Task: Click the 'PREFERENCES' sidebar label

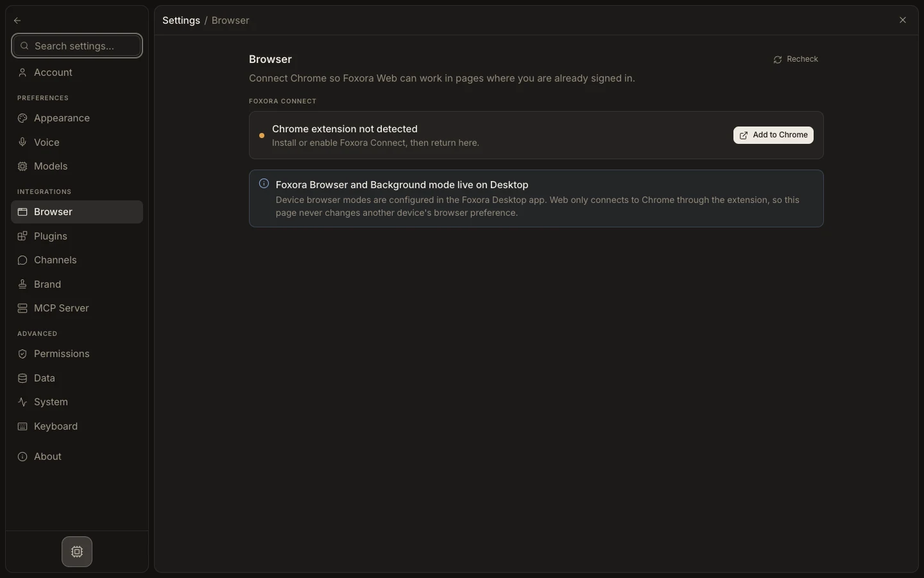Action: click(x=43, y=98)
